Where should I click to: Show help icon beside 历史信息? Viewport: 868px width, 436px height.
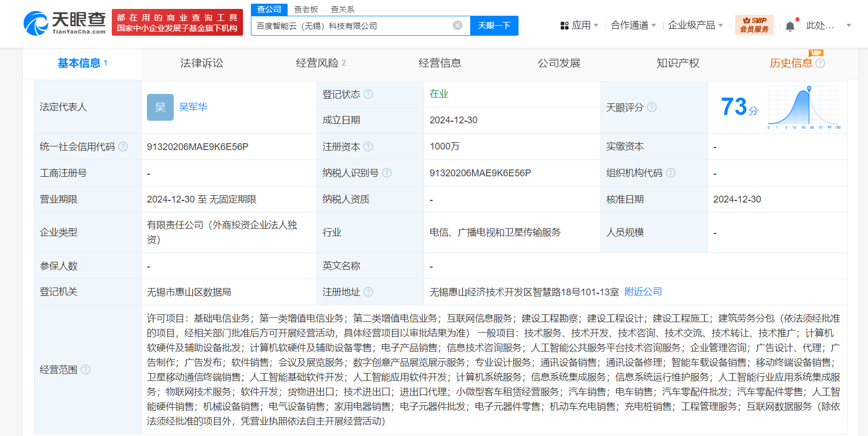coord(820,63)
